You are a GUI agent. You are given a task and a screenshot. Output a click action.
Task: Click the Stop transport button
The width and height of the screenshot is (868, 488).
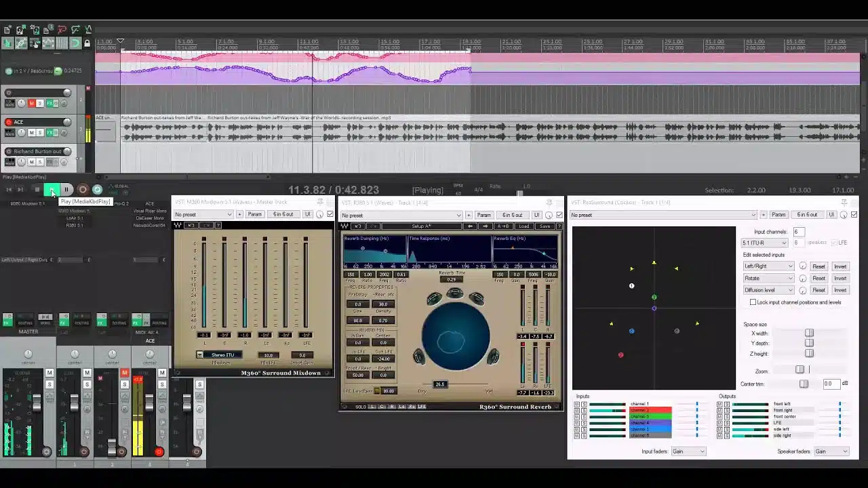click(x=37, y=190)
